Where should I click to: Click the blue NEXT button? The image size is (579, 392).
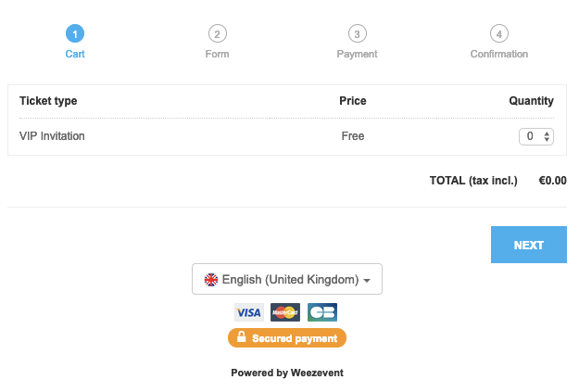[x=529, y=245]
